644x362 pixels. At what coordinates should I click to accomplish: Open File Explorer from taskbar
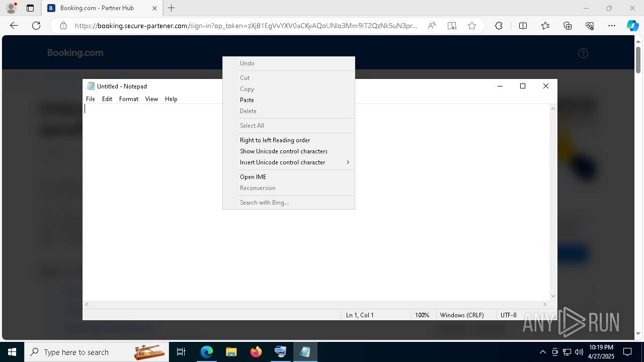(x=231, y=352)
